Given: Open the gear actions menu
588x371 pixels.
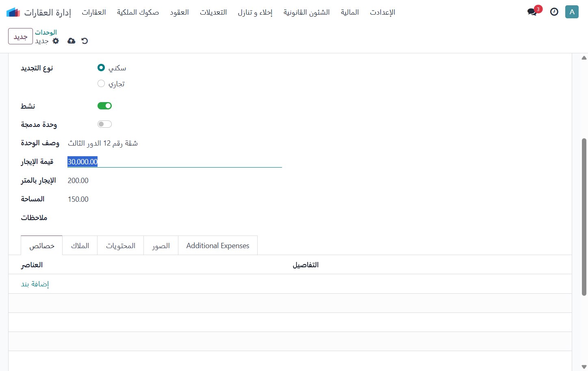Looking at the screenshot, I should 56,41.
